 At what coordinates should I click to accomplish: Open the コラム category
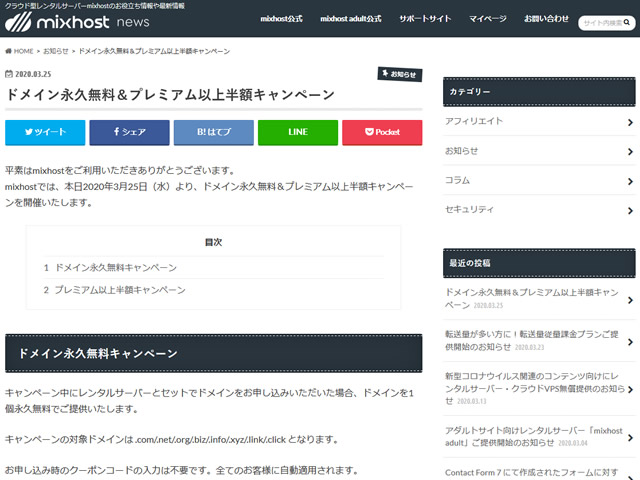tap(457, 180)
